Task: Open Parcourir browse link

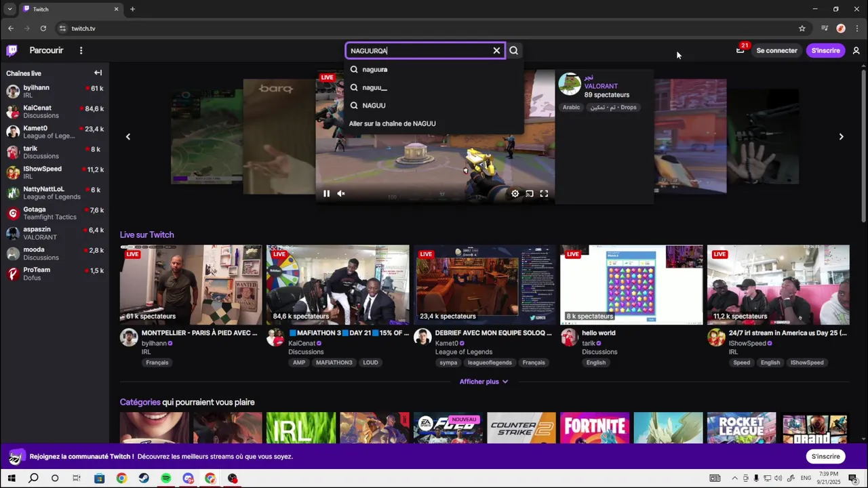Action: [x=46, y=50]
